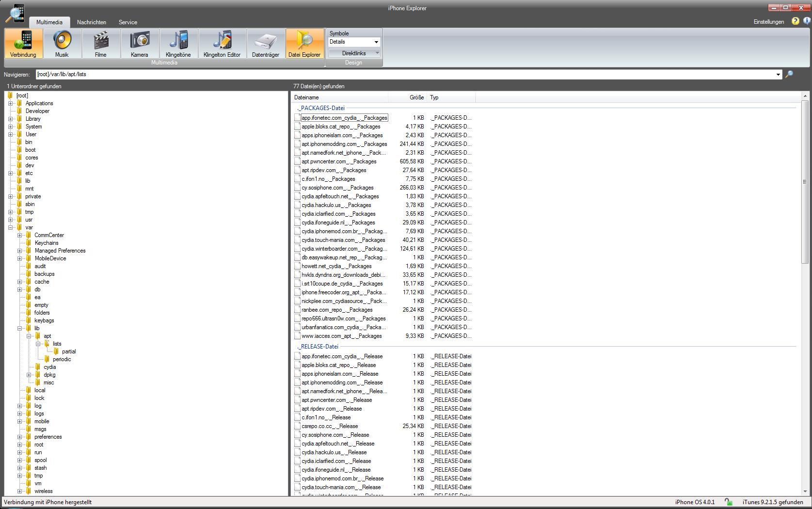The width and height of the screenshot is (812, 509).
Task: Select apt.pwncenter.com Packages file
Action: [x=339, y=161]
